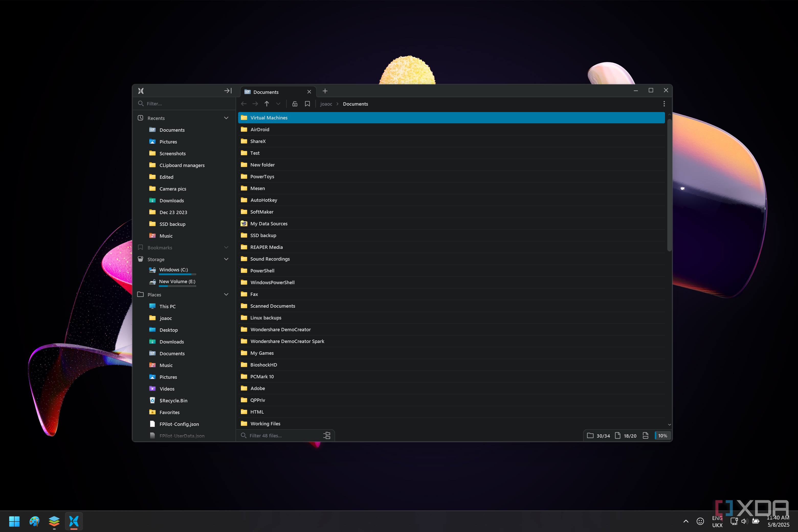Open navigation history dropdown chevron
Screen dimensions: 798x532
[278, 104]
